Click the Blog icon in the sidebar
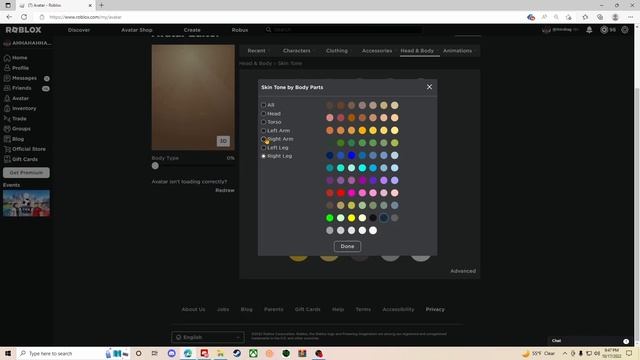The image size is (640, 360). 7,139
